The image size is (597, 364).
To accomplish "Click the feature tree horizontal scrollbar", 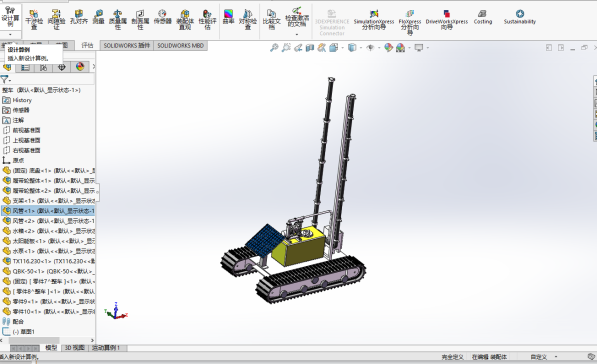I will (34, 340).
